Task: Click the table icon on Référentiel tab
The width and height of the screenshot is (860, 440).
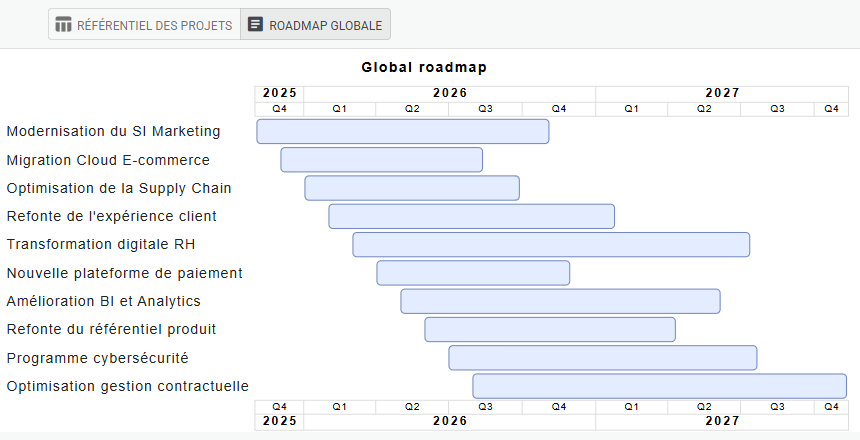Action: 64,25
